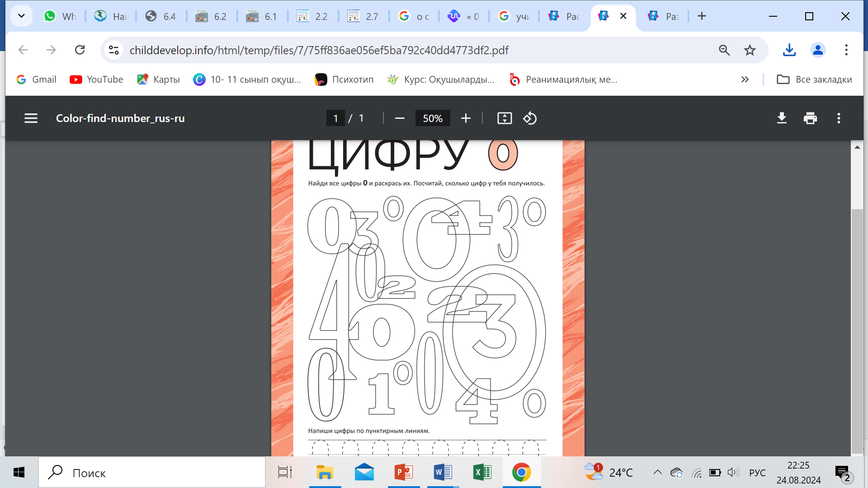Switch input language РУС in taskbar
868x488 pixels.
757,473
